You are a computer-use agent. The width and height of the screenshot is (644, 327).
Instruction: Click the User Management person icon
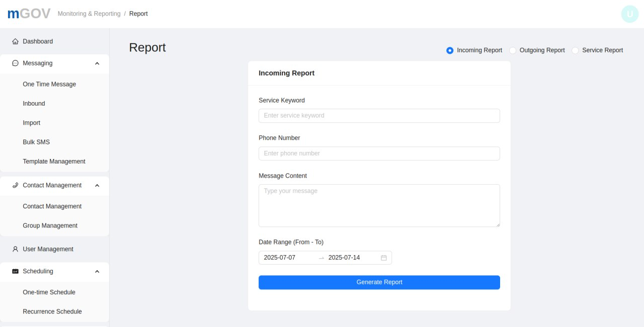(x=15, y=250)
